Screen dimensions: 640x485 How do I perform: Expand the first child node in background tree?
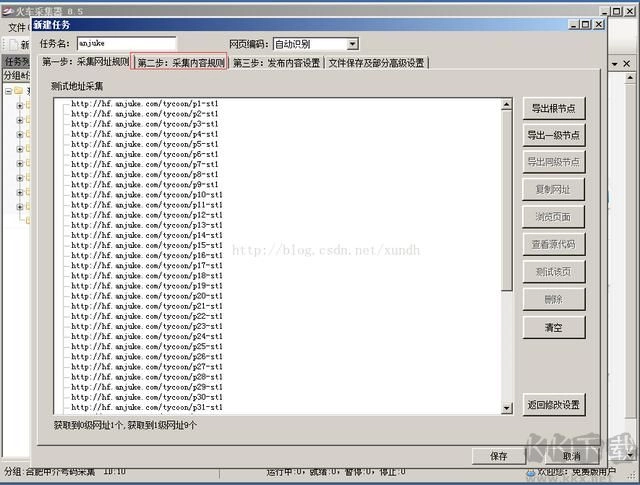pyautogui.click(x=20, y=105)
